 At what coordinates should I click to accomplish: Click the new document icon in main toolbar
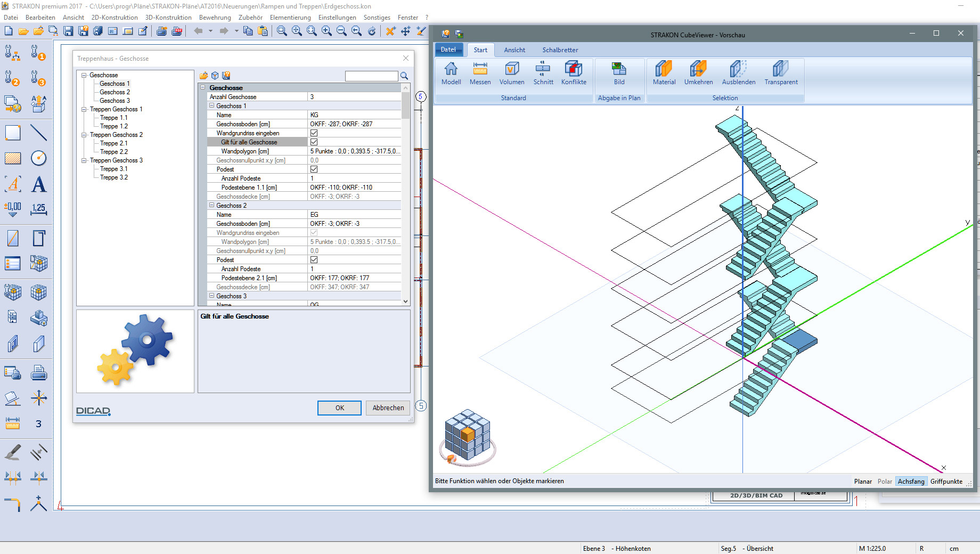click(9, 31)
